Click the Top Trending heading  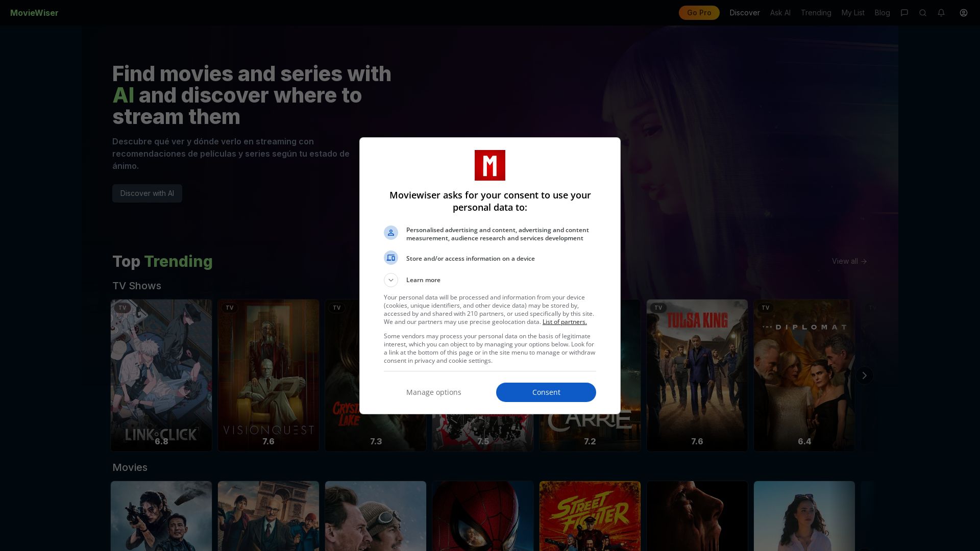162,261
